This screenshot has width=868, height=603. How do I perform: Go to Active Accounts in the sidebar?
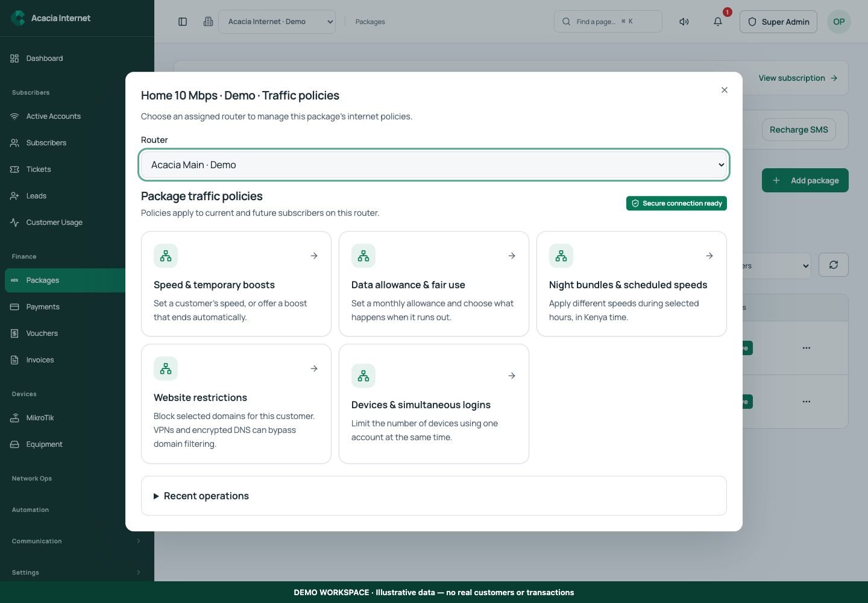(x=77, y=116)
